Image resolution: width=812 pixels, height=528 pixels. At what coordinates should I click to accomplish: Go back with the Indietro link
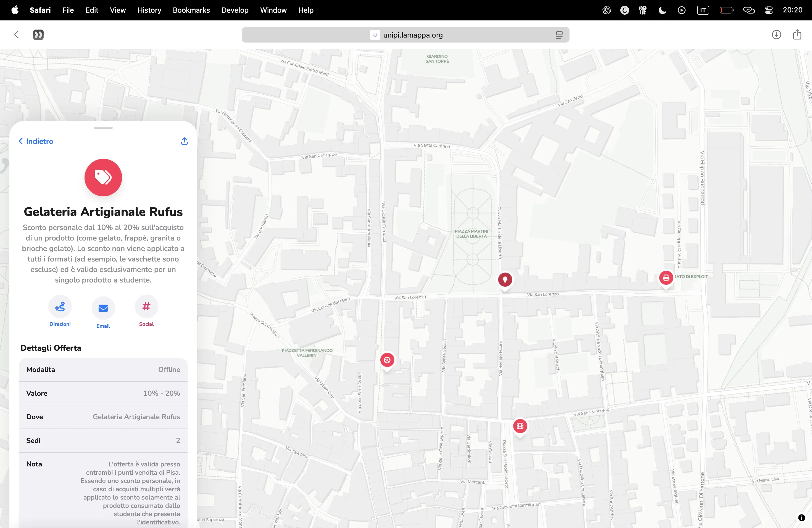point(36,141)
